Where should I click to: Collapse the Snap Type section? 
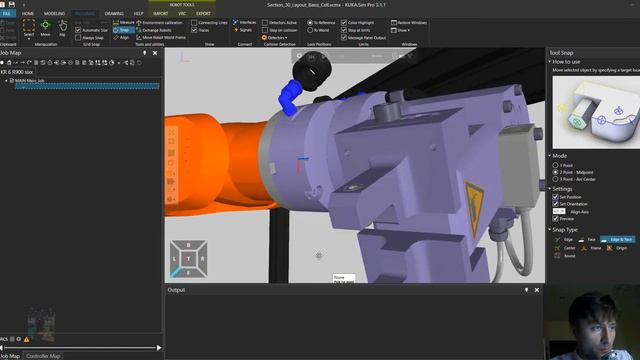[550, 229]
